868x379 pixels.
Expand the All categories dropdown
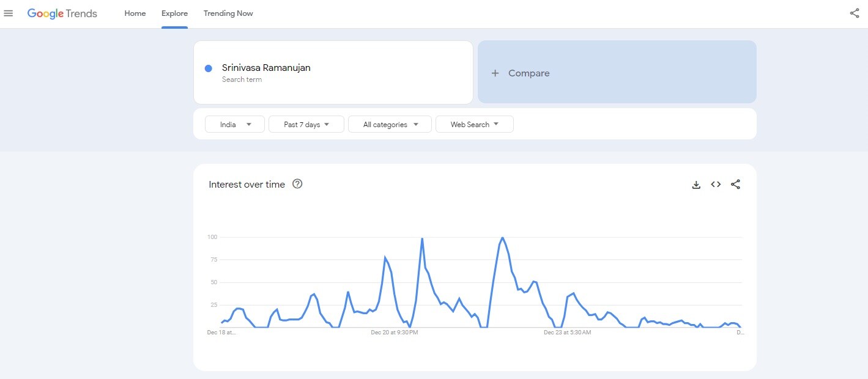390,125
